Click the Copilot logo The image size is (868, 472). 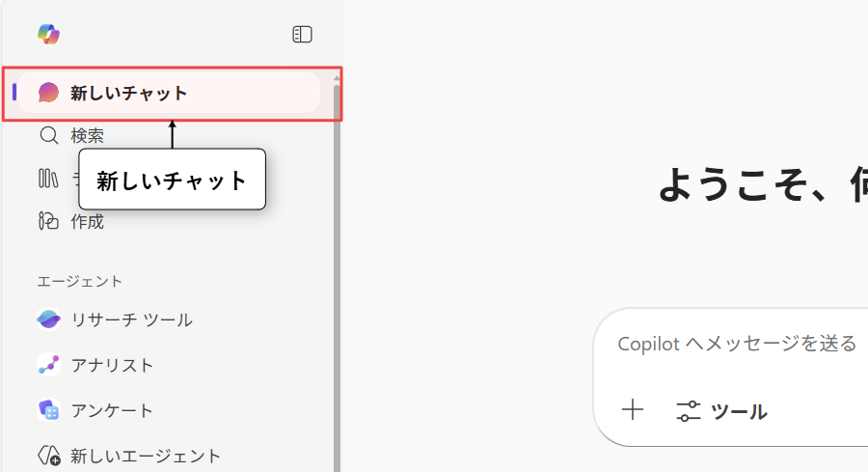pos(49,35)
